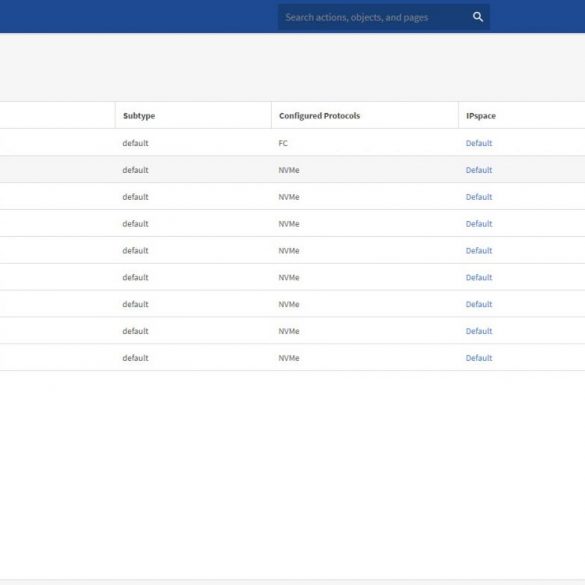The image size is (585, 585).
Task: Open the Default IPspace link in seventh NVMe row
Action: click(x=479, y=331)
